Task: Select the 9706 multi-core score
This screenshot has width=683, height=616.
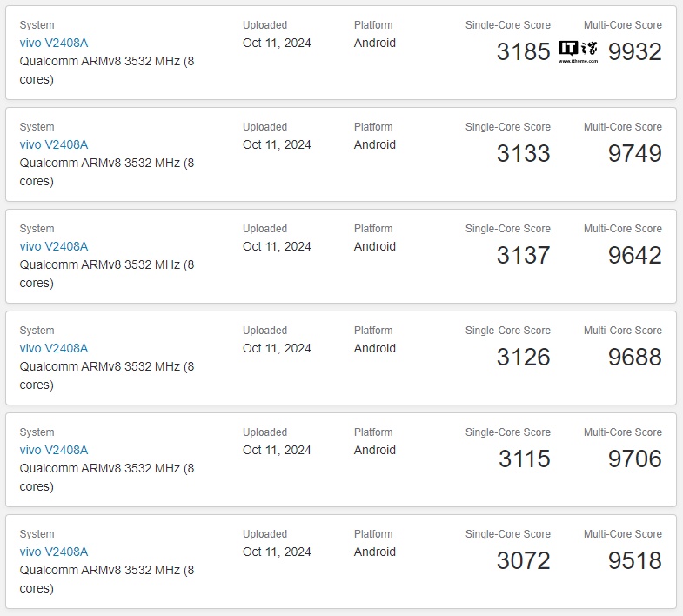Action: coord(634,459)
